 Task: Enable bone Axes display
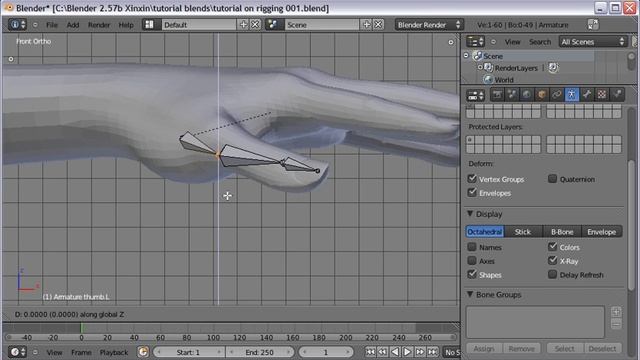pos(472,260)
